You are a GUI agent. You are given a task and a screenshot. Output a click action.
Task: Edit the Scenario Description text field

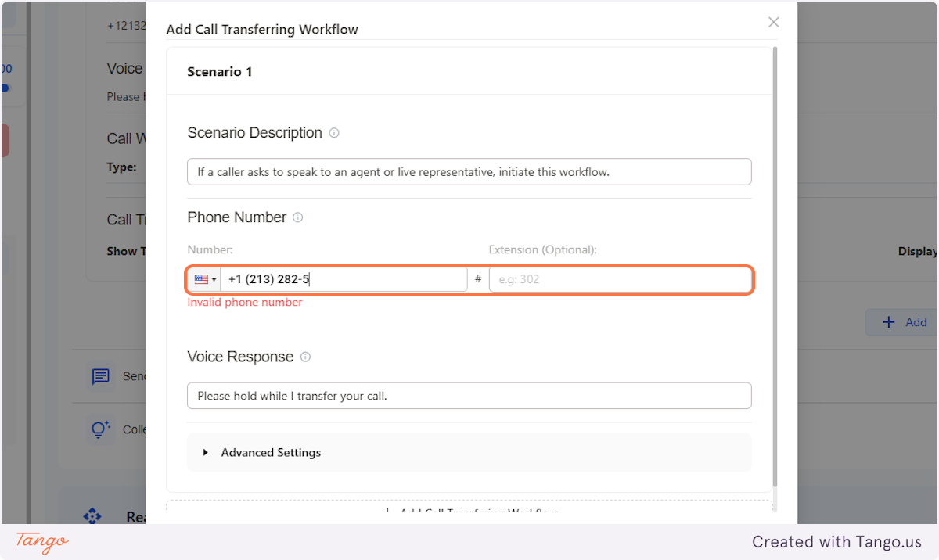pyautogui.click(x=469, y=172)
